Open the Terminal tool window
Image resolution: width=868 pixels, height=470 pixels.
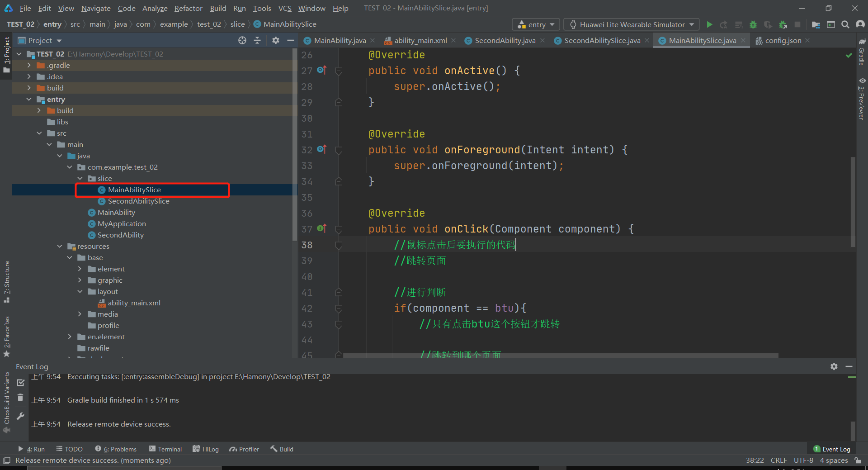pyautogui.click(x=165, y=449)
